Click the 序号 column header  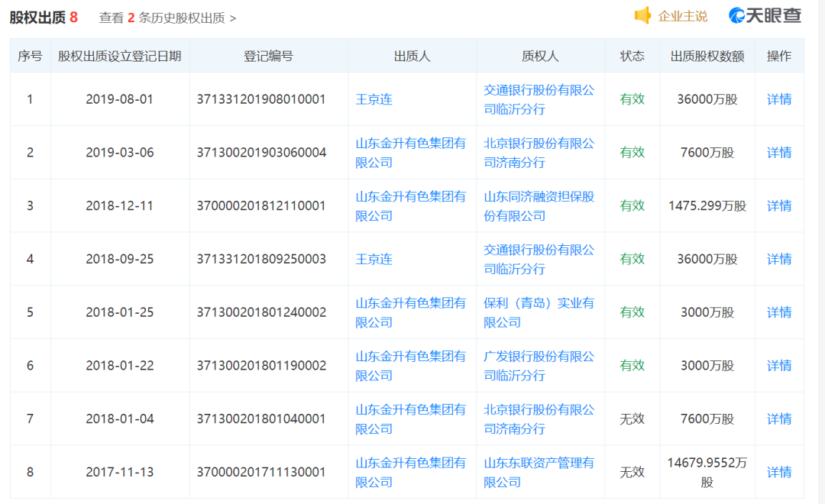[x=30, y=56]
